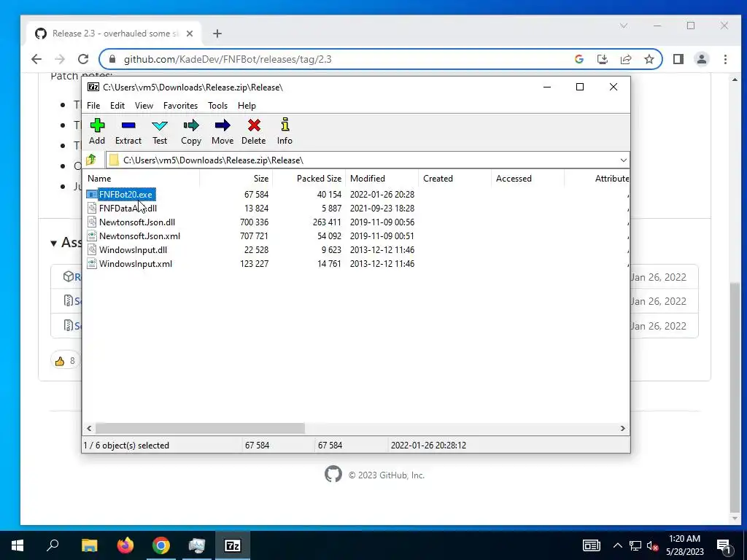747x560 pixels.
Task: Click the Chrome install/download page icon
Action: pos(602,59)
